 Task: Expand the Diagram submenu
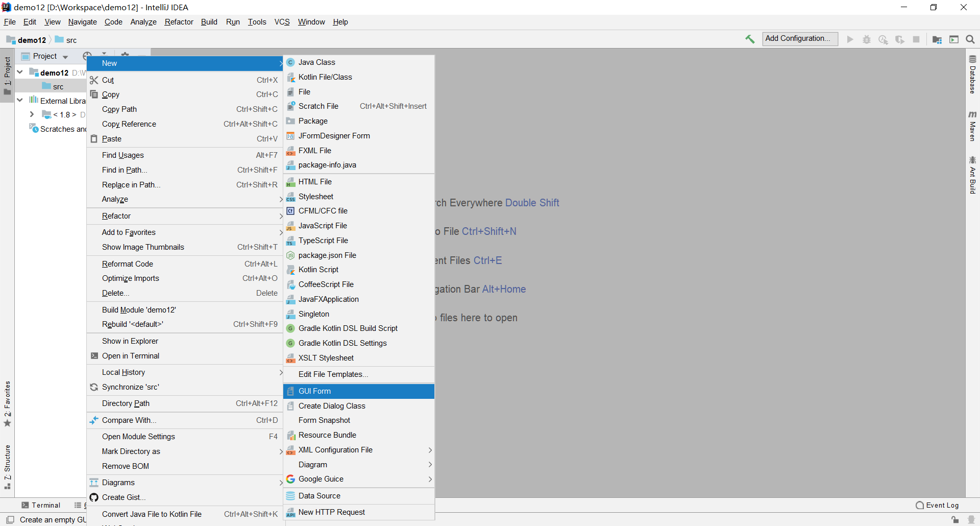[359, 465]
